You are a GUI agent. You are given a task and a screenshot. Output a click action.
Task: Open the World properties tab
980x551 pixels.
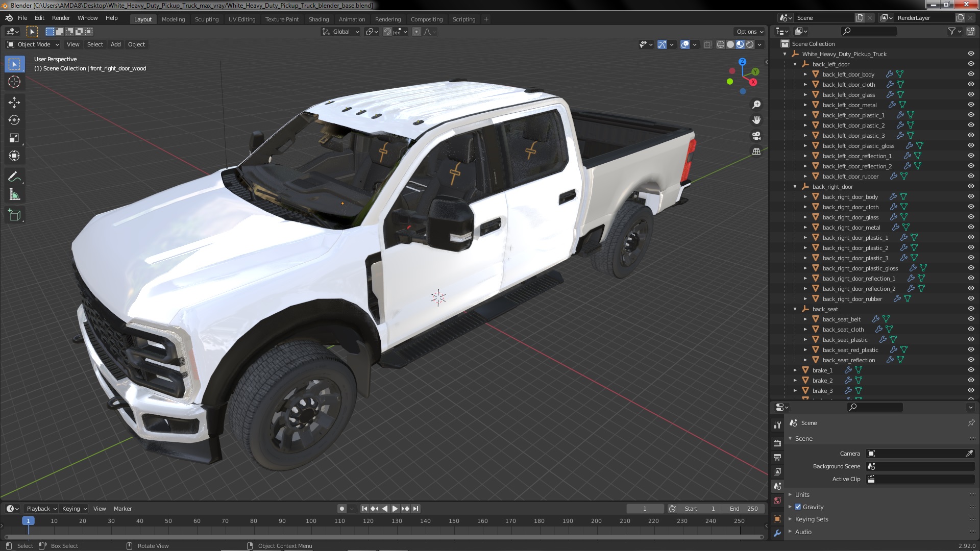coord(777,500)
